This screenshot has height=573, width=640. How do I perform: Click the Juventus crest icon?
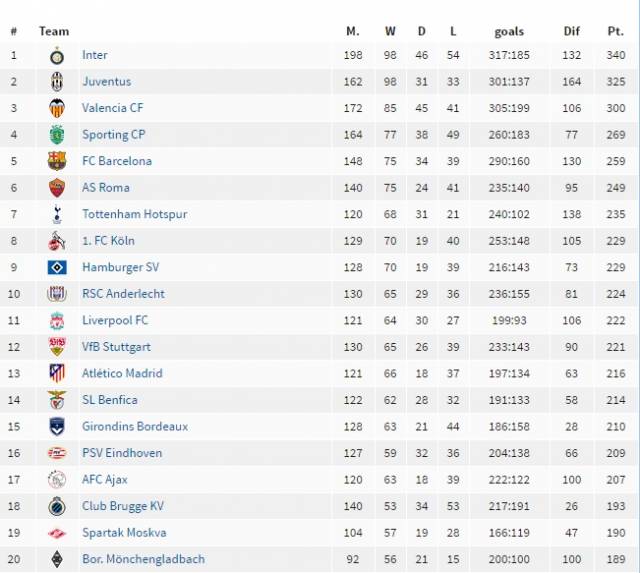point(57,82)
